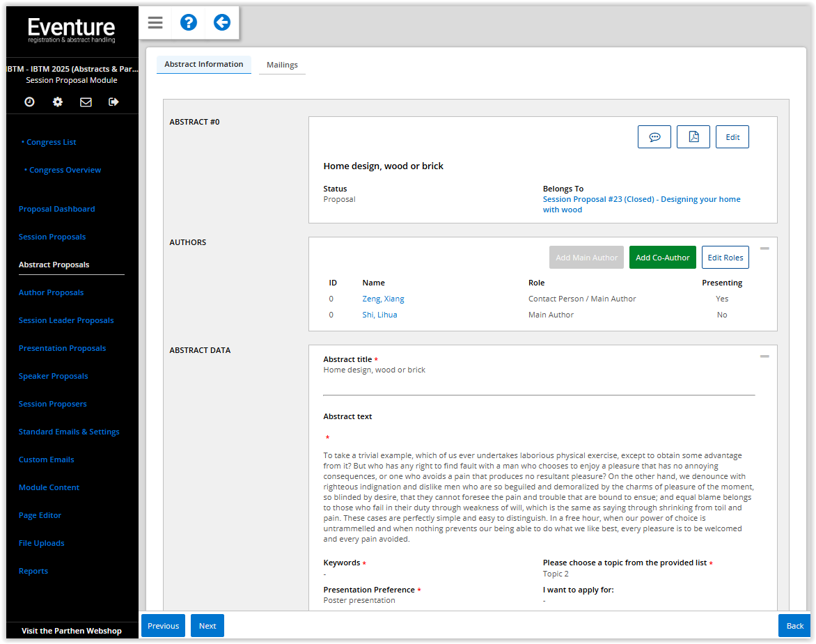The height and width of the screenshot is (644, 816).
Task: Click the envelope mail icon in sidebar
Action: coord(86,102)
